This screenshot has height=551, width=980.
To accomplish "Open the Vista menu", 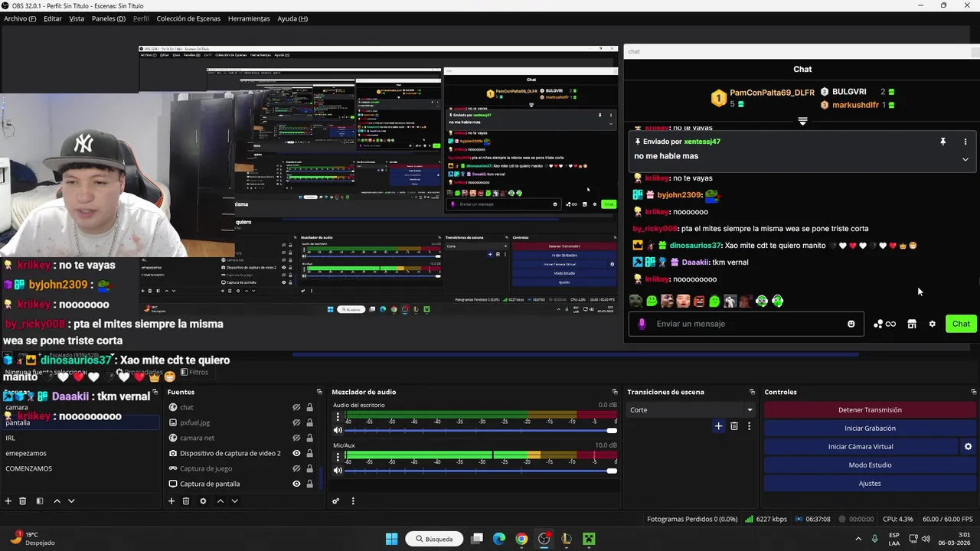I will pos(77,18).
